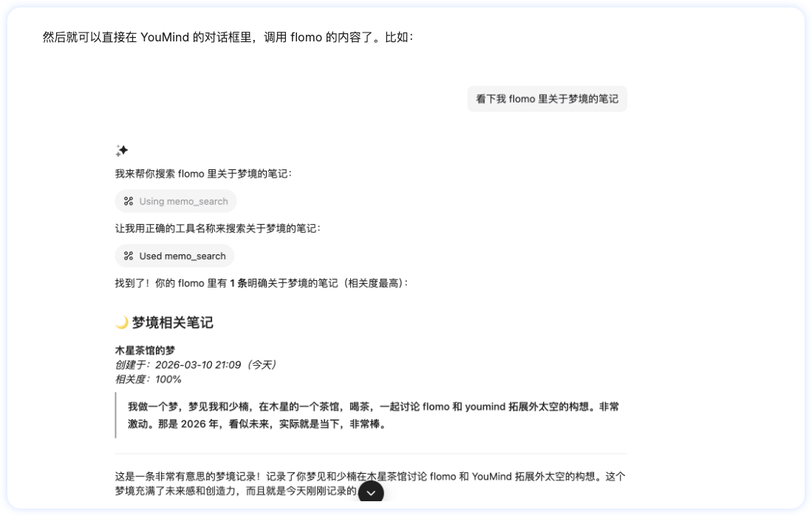Click the summary paragraph '这是一条非常有意思的梦境记录！'
812x516 pixels.
tap(370, 483)
